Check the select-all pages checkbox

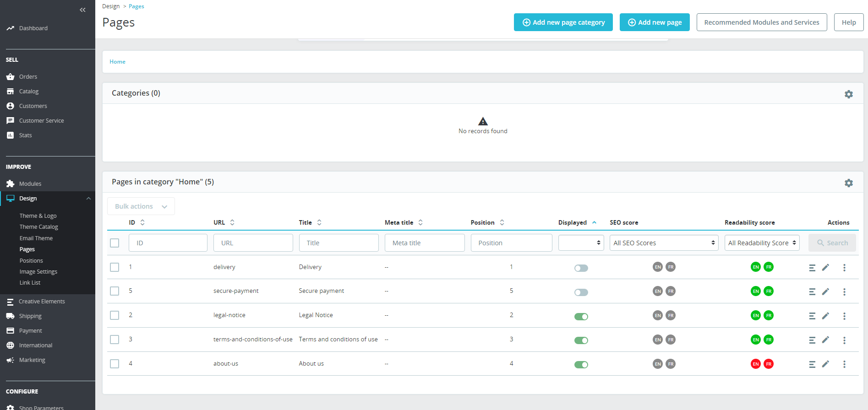[115, 243]
